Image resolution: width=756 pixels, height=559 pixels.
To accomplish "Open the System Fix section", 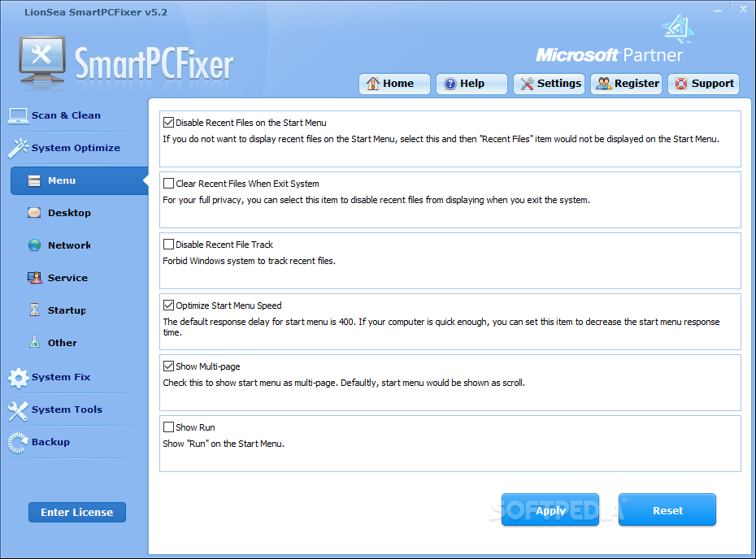I will point(61,377).
